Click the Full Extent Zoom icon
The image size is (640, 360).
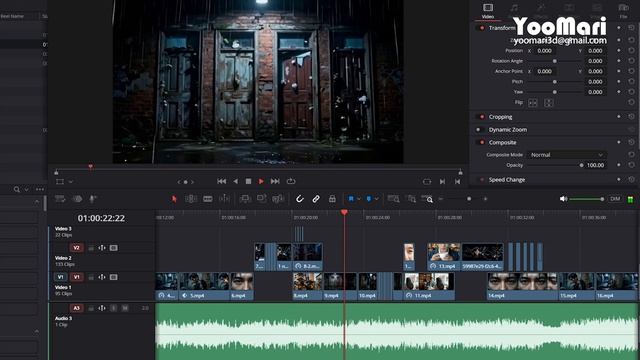(x=393, y=199)
